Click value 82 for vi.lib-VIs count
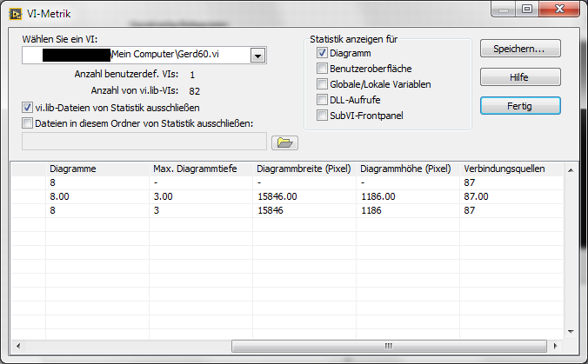 (195, 91)
